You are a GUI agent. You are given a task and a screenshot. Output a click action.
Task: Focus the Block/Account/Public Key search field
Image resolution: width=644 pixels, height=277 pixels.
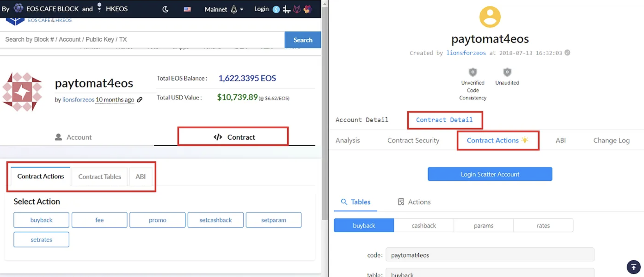click(x=142, y=40)
